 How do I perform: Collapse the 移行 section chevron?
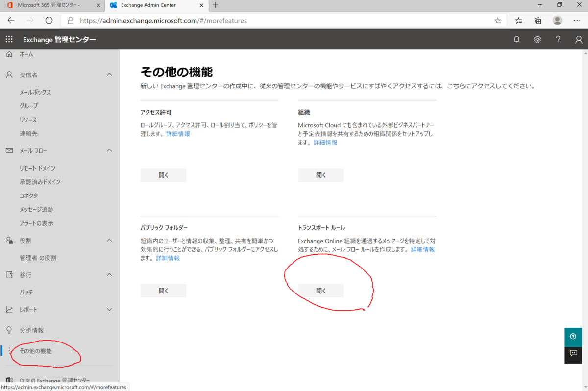click(x=109, y=275)
